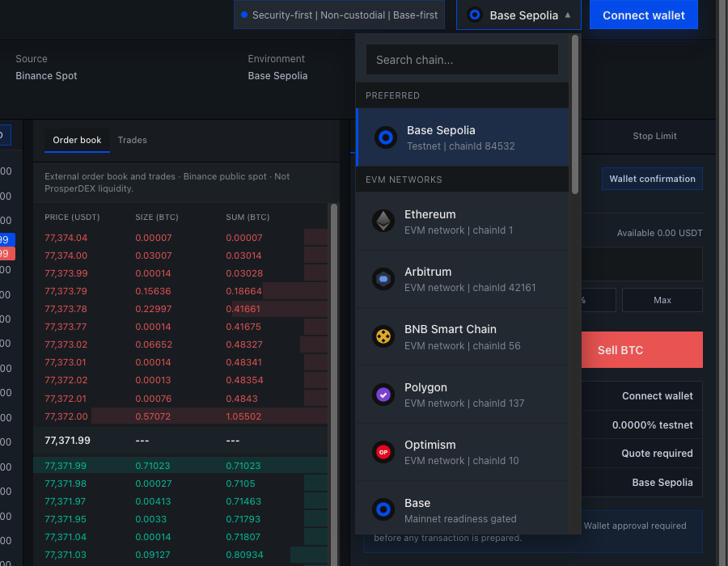Click bid price 77,371.03
The image size is (728, 566).
[66, 555]
